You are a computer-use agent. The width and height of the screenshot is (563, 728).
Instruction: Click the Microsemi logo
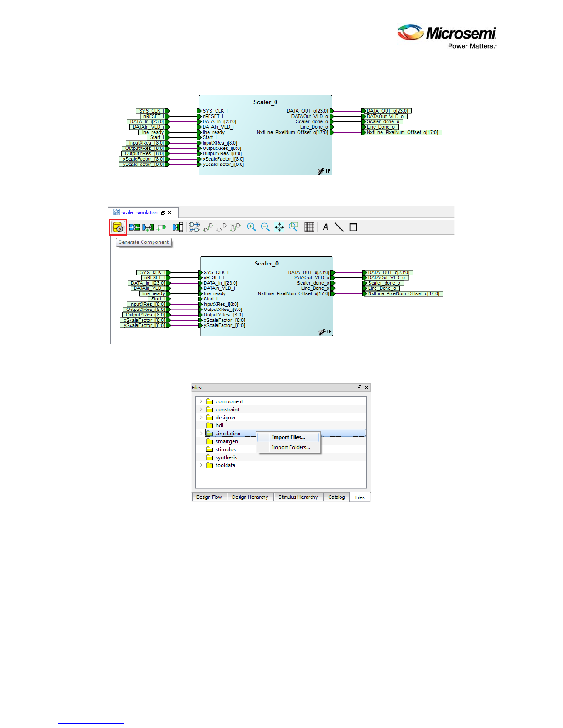coord(447,37)
